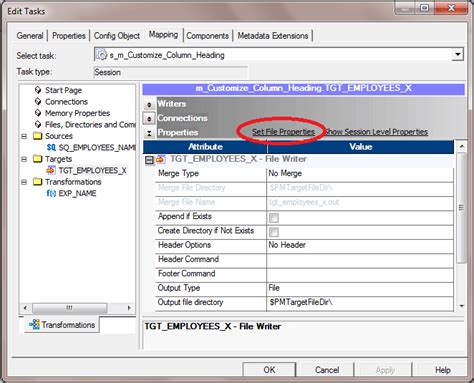The width and height of the screenshot is (474, 383).
Task: Click the Start Page icon in the tree
Action: pyautogui.click(x=38, y=90)
